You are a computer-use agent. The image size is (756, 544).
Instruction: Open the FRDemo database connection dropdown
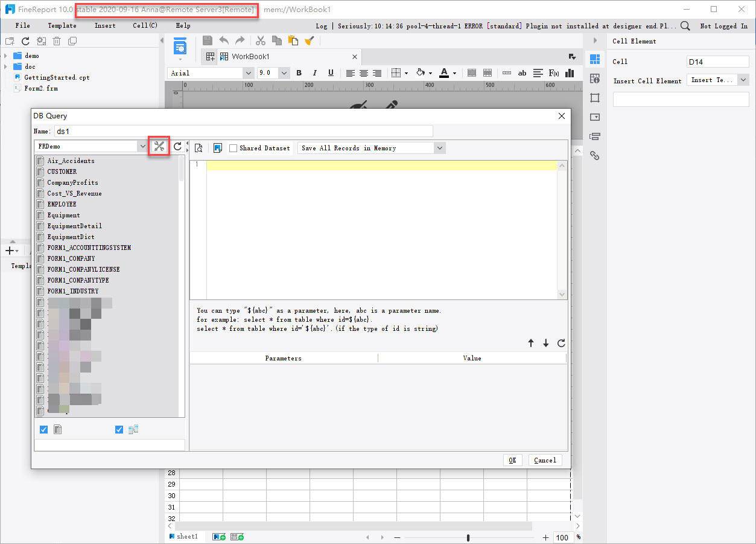(x=143, y=146)
